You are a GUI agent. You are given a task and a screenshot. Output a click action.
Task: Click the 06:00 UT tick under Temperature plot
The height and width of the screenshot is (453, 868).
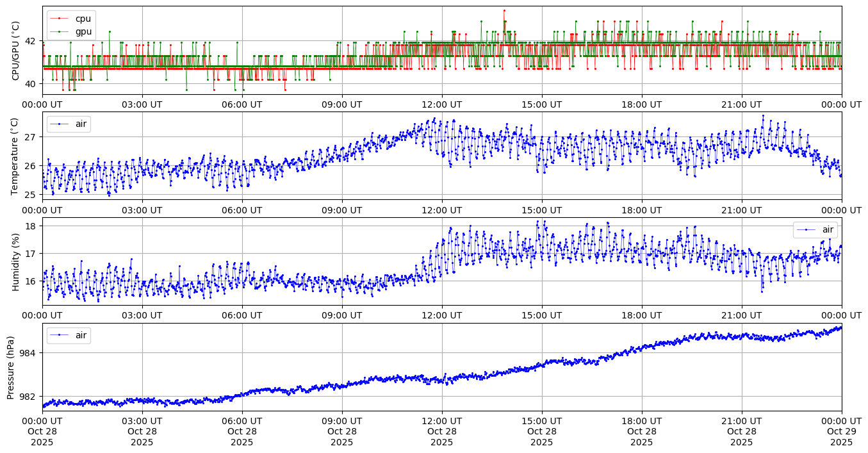(242, 210)
